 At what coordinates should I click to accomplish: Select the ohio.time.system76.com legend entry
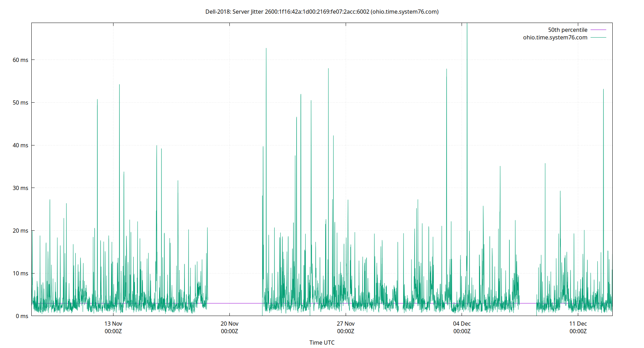point(555,37)
